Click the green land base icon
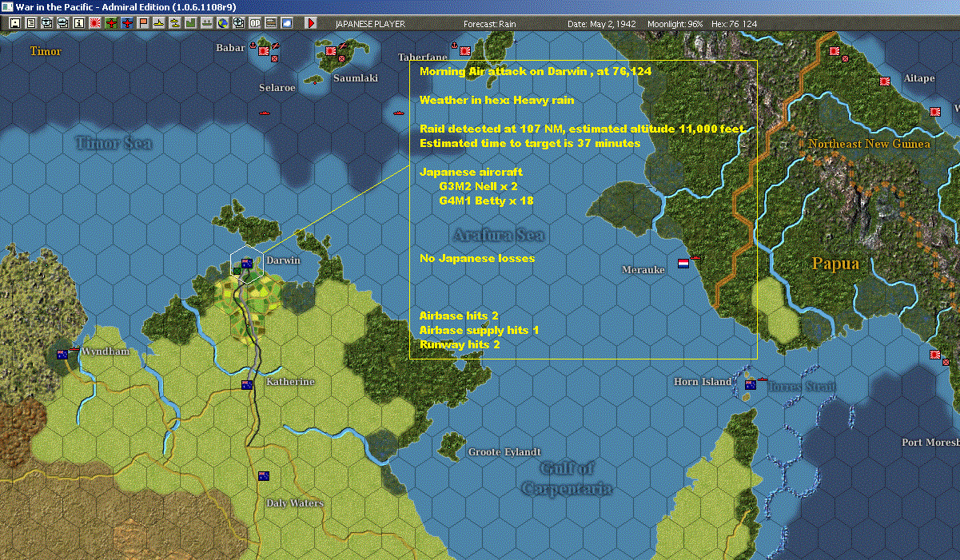The image size is (960, 560). (190, 23)
